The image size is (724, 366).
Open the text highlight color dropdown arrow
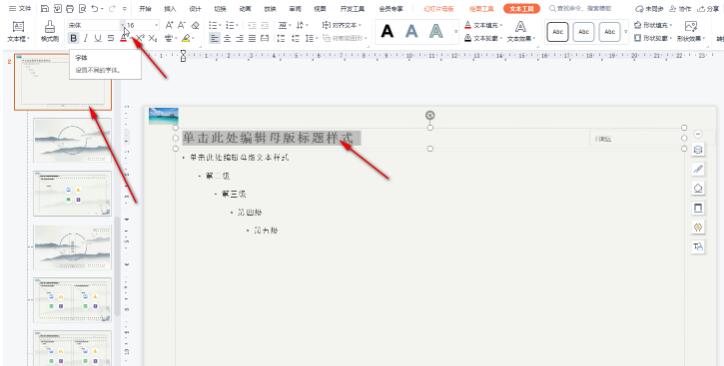click(x=193, y=38)
